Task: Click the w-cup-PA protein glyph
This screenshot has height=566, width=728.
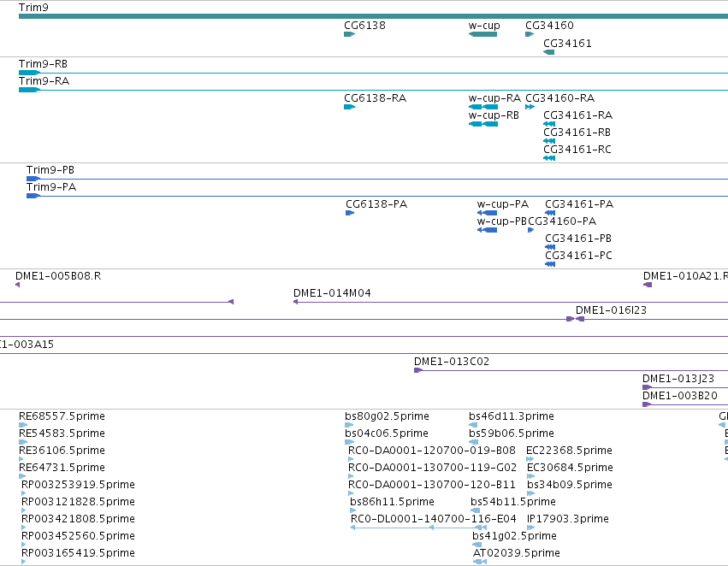Action: point(487,213)
